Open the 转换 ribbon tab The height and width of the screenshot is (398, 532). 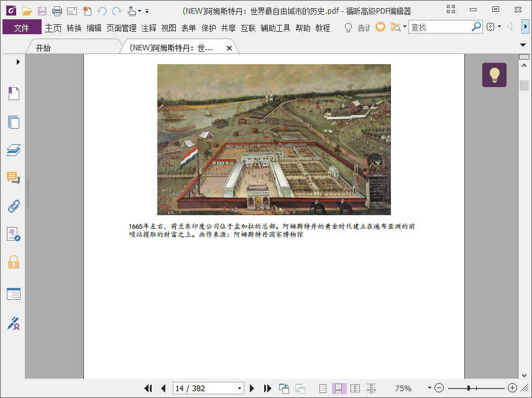tap(74, 28)
